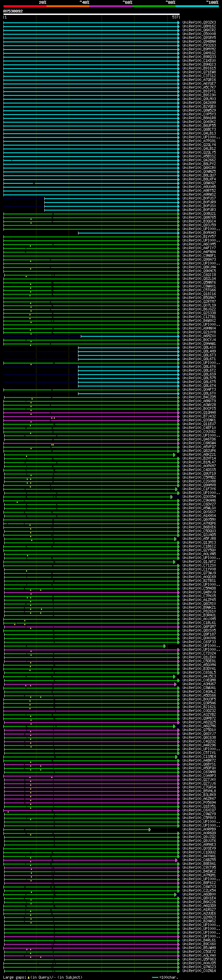Select label UniRef100_A5FJR8
This screenshot has width=222, height=980.
point(199,539)
